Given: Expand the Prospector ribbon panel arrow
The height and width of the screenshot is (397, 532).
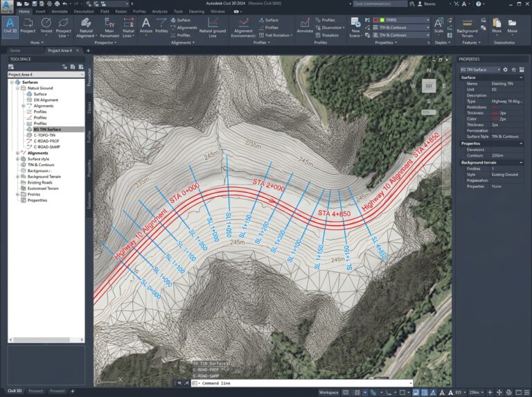Looking at the screenshot, I should click(x=116, y=43).
